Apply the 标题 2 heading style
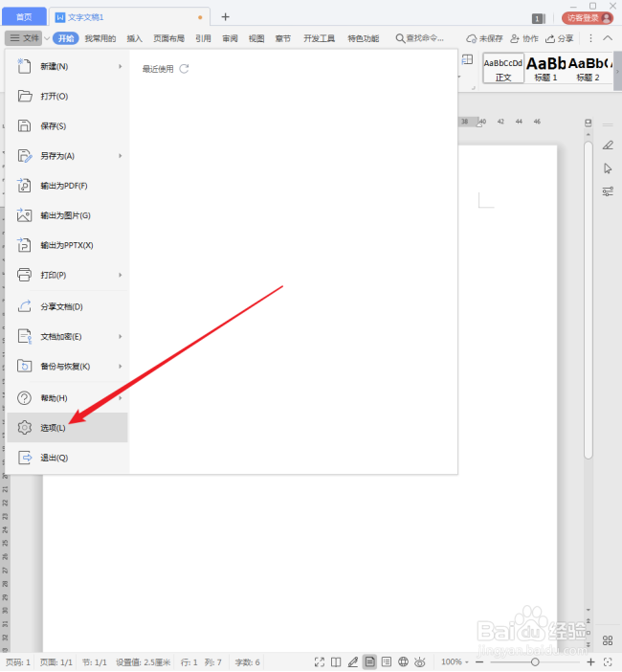Image resolution: width=622 pixels, height=672 pixels. pyautogui.click(x=589, y=68)
